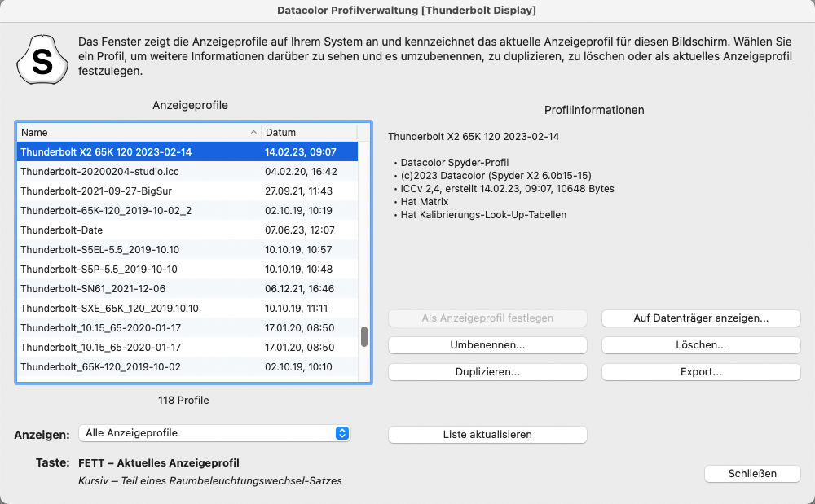Click the Datum column header
The height and width of the screenshot is (504, 815).
[309, 133]
